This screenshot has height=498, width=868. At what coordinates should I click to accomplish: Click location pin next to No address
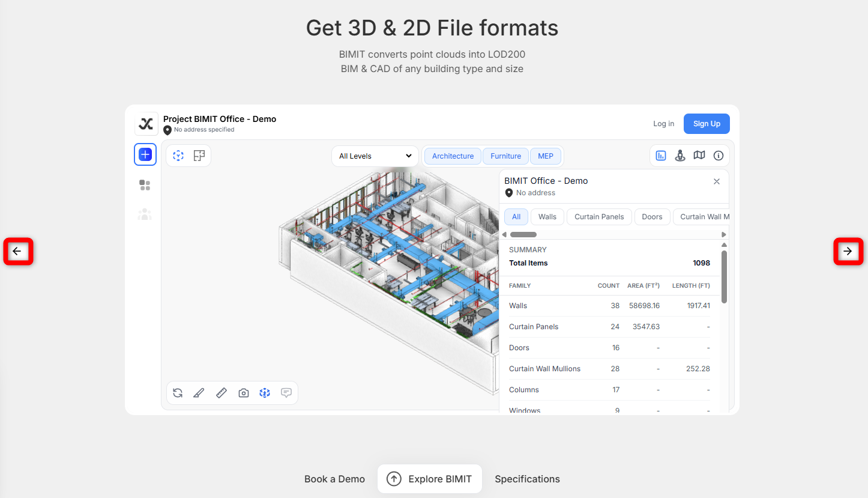[509, 193]
